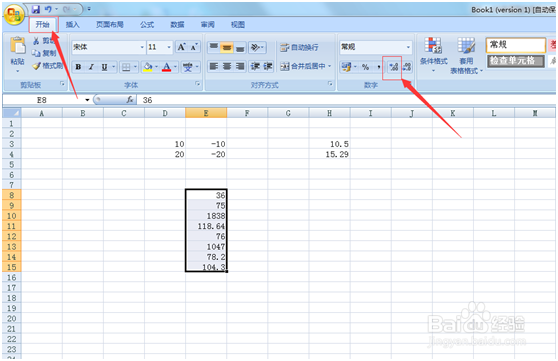Switch to the 视图 (View) tab
Image resolution: width=558 pixels, height=361 pixels.
point(237,24)
